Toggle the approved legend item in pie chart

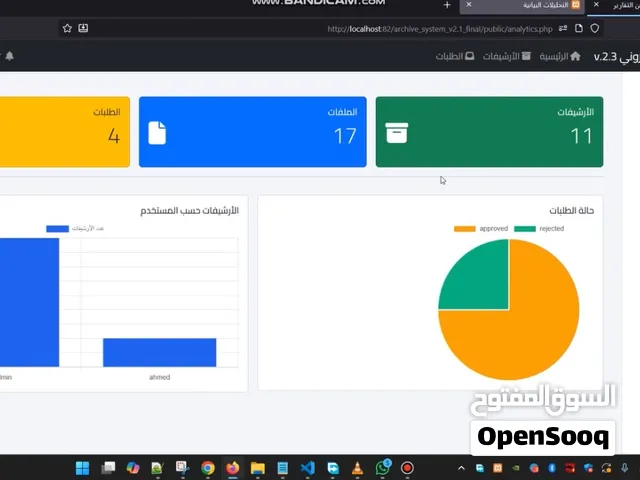pos(481,229)
